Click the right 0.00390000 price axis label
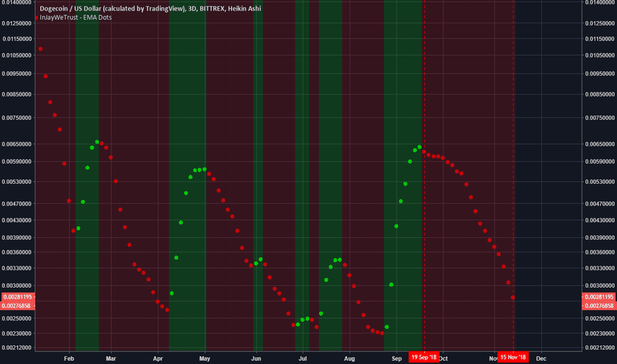 (x=600, y=238)
